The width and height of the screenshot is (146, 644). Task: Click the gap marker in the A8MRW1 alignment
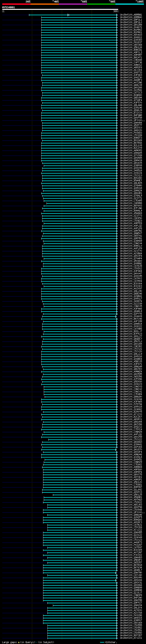[x=68, y=15]
